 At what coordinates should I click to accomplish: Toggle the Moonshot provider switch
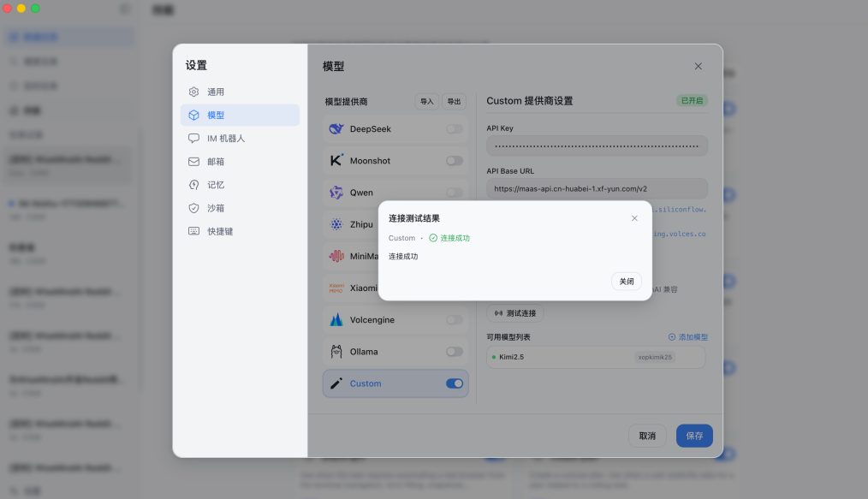[455, 161]
